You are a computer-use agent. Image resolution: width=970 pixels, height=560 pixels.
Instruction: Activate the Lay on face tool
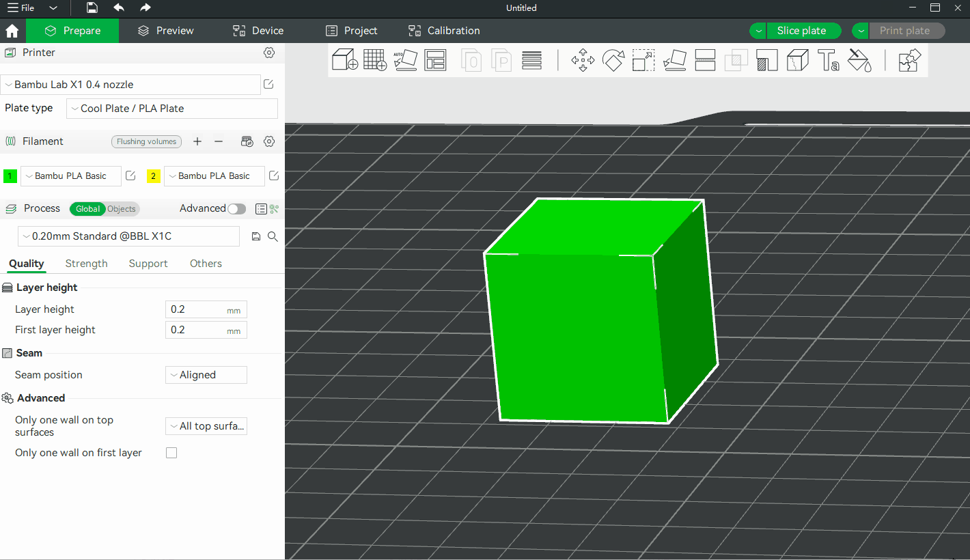click(675, 60)
